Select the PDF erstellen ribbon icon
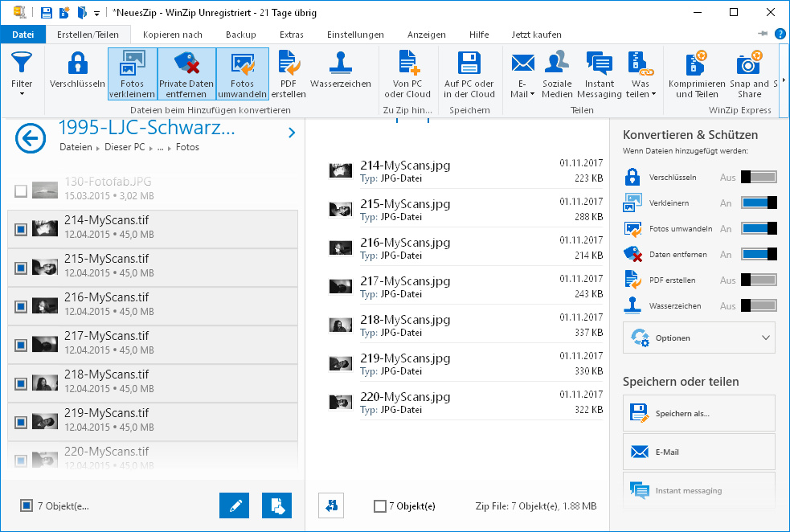Image resolution: width=790 pixels, height=532 pixels. click(288, 64)
